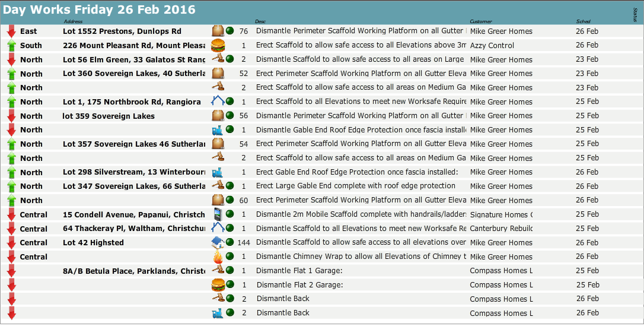This screenshot has width=644, height=326.
Task: Click the gavel icon in 8A/B Betula Place row
Action: (x=218, y=271)
